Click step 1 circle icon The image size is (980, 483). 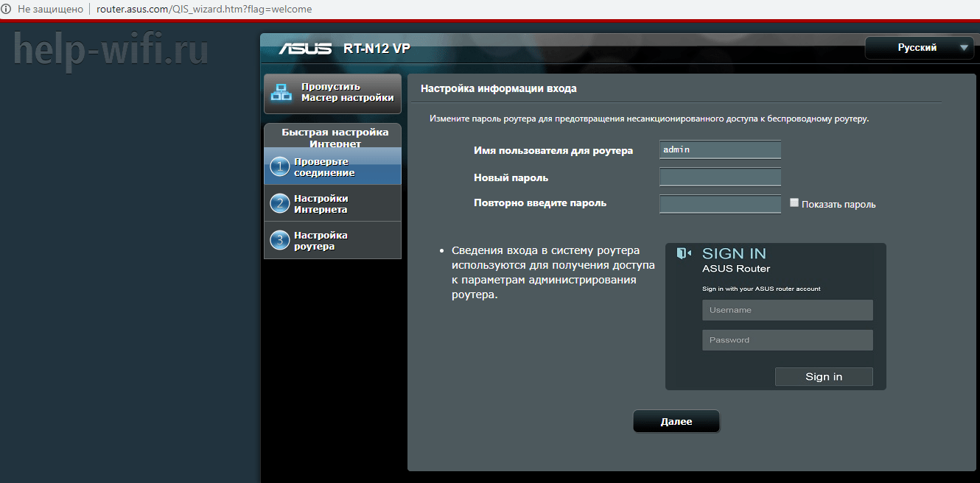coord(280,167)
